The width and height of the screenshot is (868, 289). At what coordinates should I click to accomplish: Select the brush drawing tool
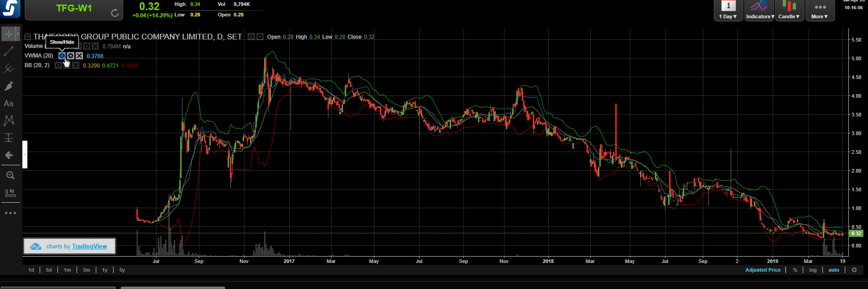[9, 86]
